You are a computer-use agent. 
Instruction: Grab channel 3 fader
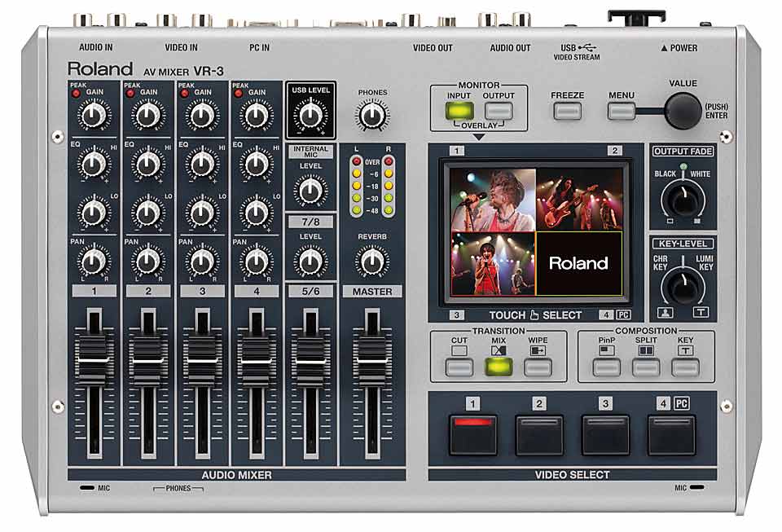202,360
